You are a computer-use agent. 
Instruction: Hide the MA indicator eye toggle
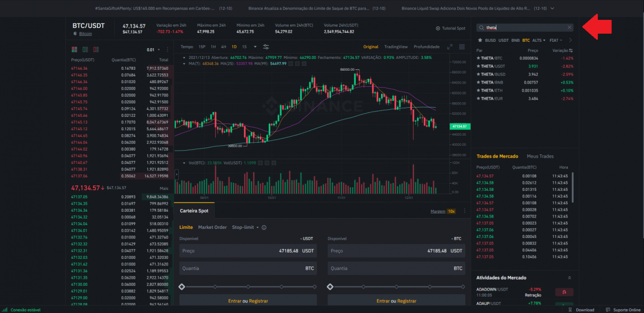pyautogui.click(x=291, y=64)
